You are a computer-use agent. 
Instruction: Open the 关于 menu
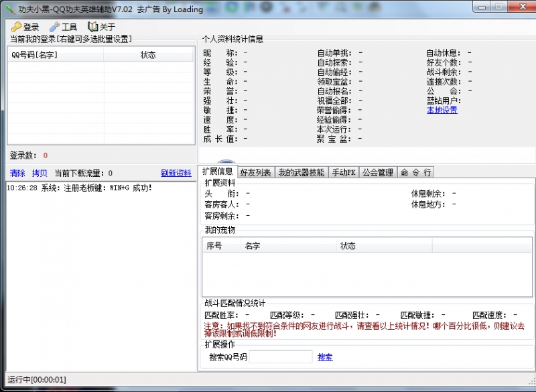point(102,27)
